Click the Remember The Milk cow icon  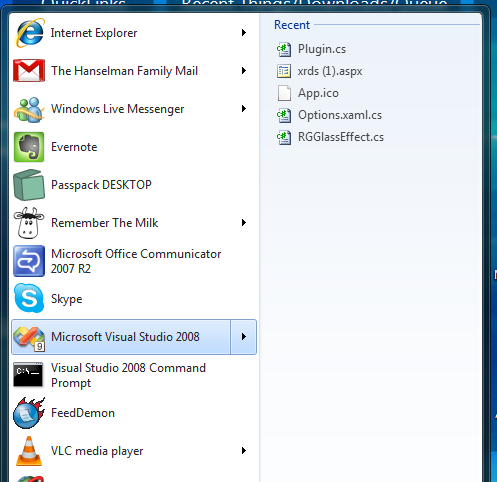pos(29,223)
